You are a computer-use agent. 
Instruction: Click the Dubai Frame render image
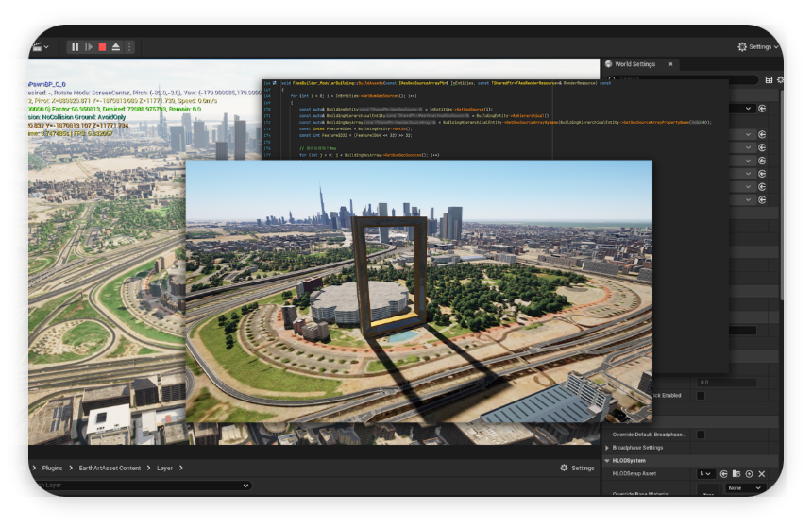point(419,291)
